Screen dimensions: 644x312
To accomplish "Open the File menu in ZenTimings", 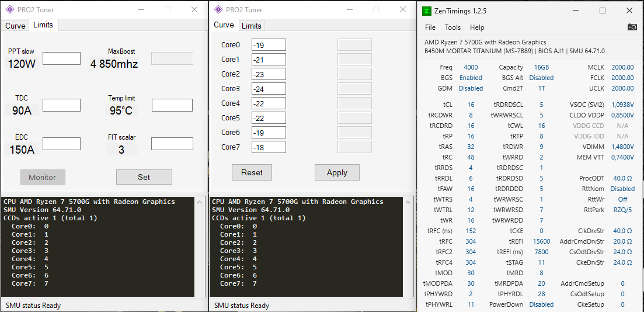I will [x=430, y=27].
